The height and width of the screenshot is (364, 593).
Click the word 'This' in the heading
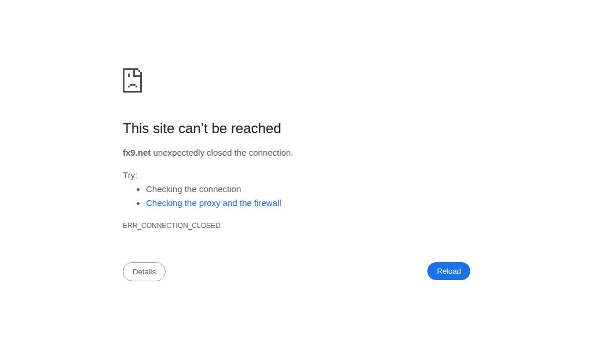point(136,128)
